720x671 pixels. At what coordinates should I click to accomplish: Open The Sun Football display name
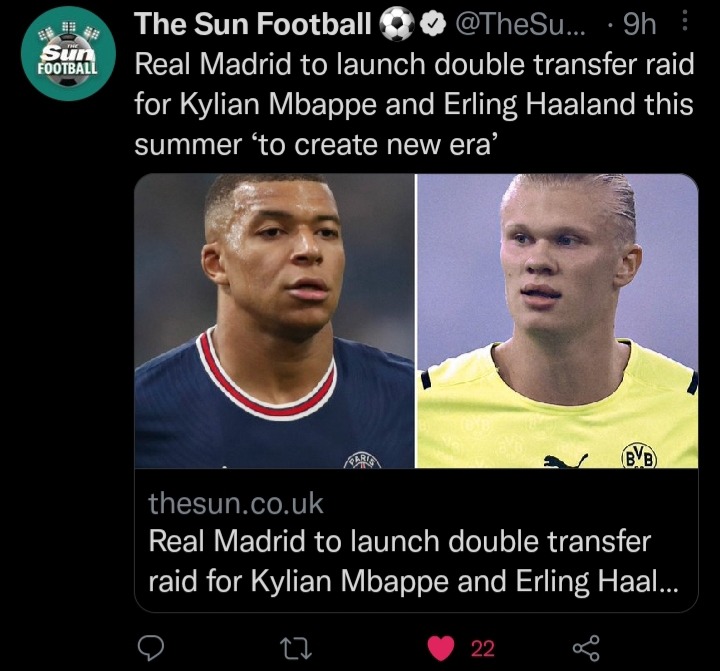(253, 23)
